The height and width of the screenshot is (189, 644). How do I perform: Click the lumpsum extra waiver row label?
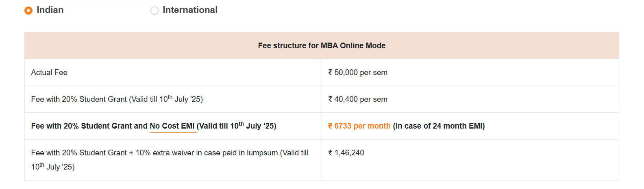pos(170,153)
